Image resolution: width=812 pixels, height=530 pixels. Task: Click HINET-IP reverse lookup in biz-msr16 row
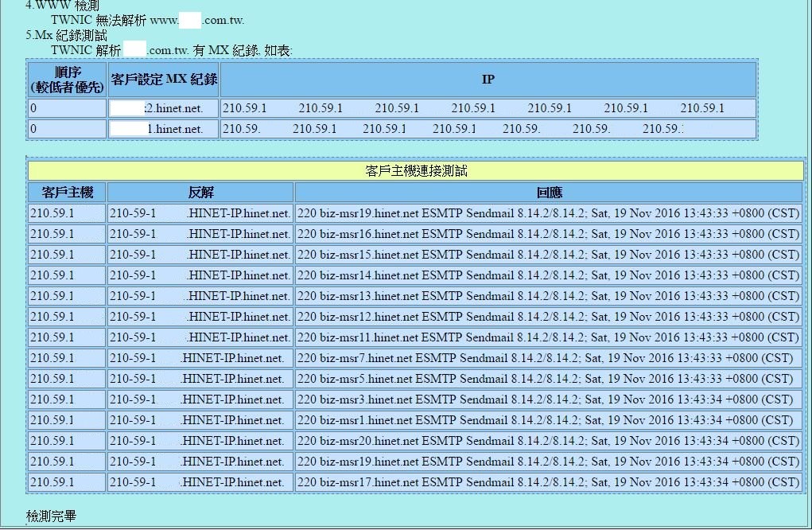tap(200, 234)
